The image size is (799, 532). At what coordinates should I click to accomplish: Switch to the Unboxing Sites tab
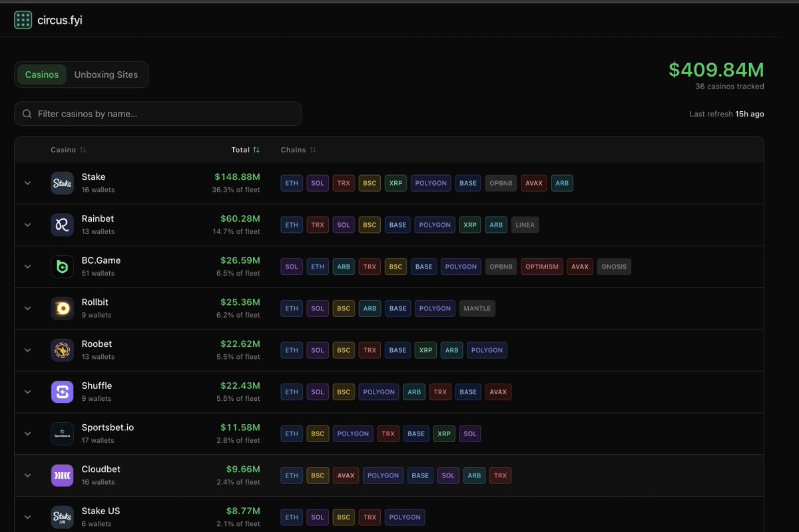coord(106,75)
